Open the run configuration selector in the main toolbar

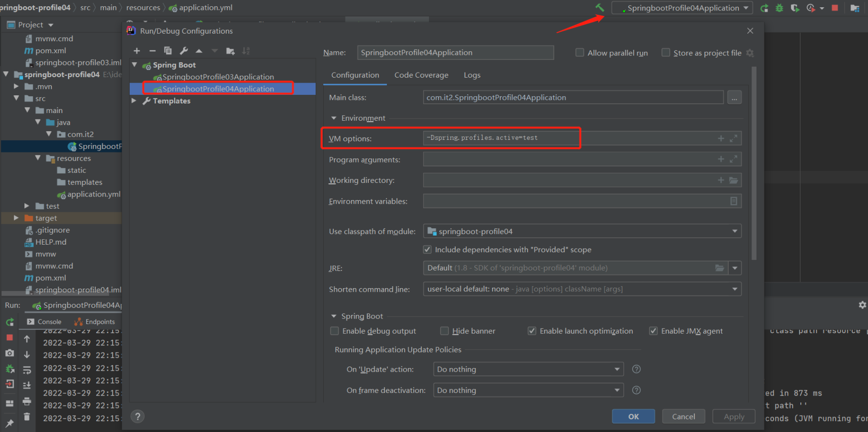(682, 8)
